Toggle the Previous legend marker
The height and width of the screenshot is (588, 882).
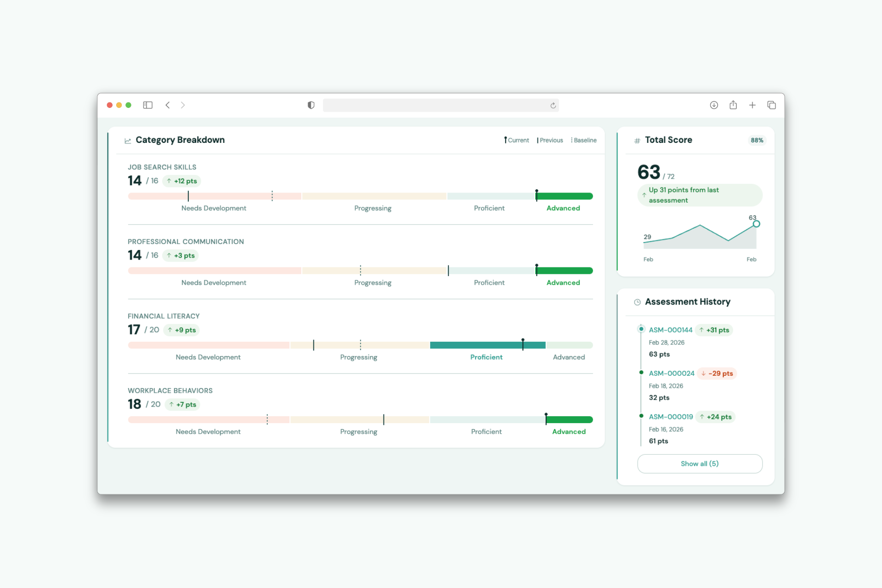point(550,140)
